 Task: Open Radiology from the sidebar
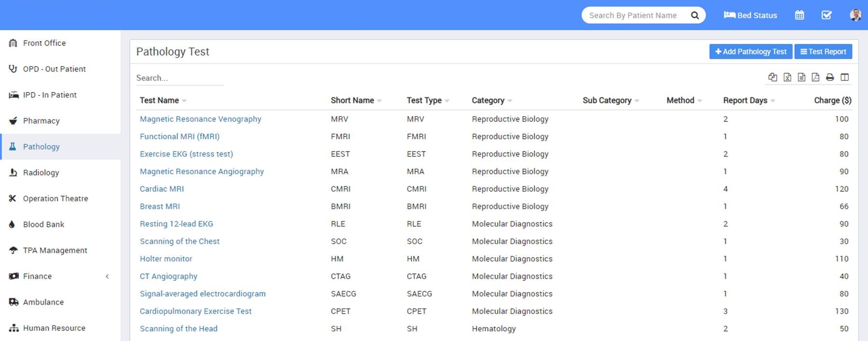(41, 172)
